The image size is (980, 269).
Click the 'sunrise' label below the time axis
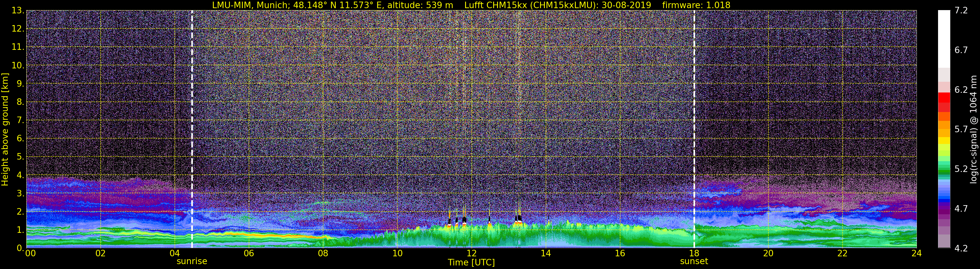tap(192, 262)
